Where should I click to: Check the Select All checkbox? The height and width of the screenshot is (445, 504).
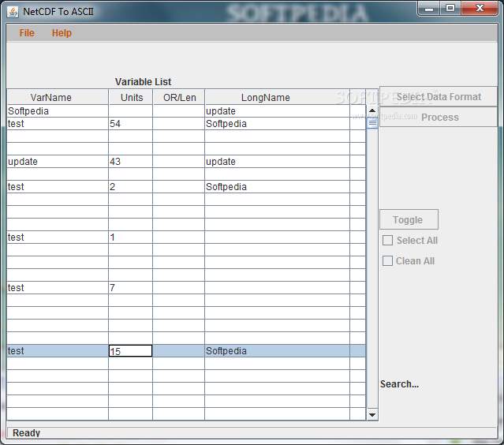(388, 240)
